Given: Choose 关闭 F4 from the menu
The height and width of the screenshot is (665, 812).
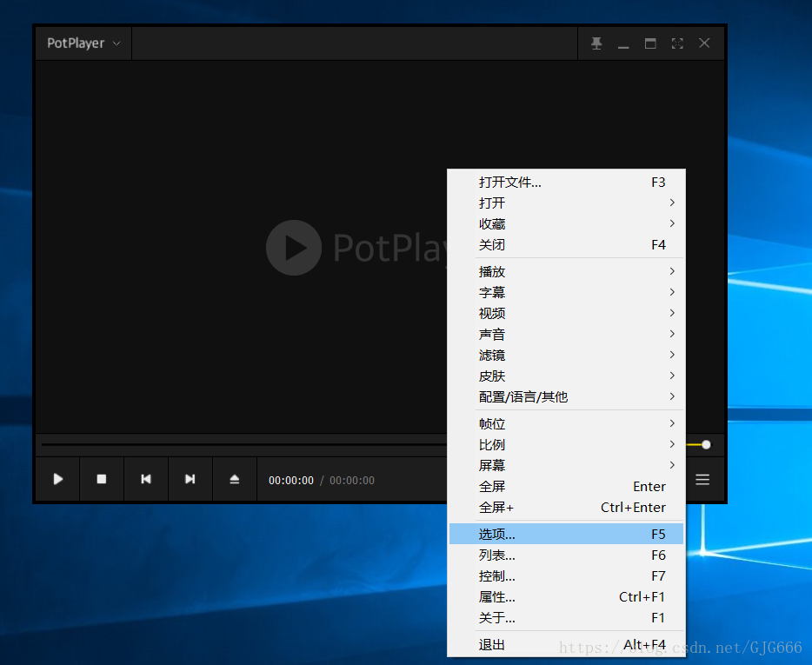Looking at the screenshot, I should tap(567, 244).
